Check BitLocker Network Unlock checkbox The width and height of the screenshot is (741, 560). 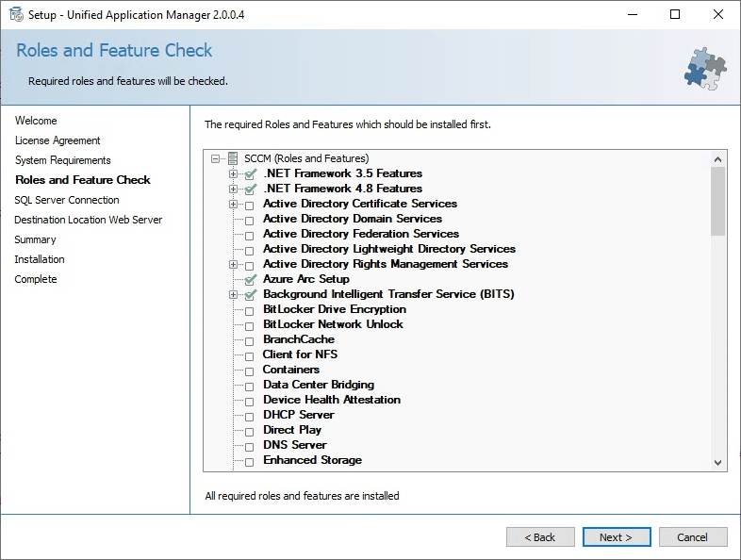[250, 326]
